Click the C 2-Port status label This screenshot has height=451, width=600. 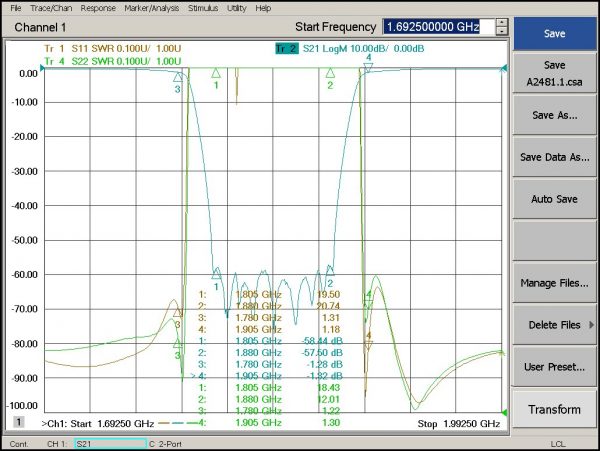click(165, 444)
